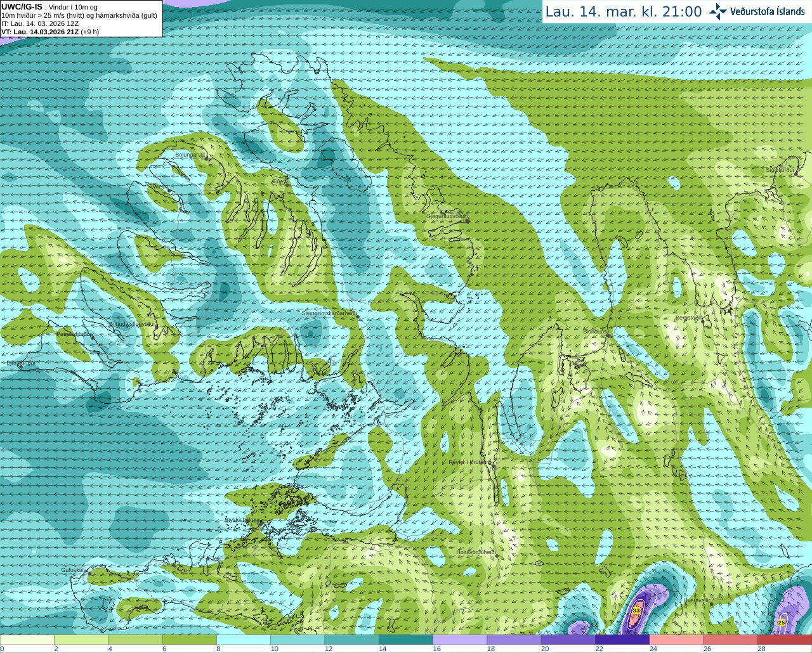Viewport: 812px width, 653px height.
Task: Click the 20–22 m/s violet legend swatch
Action: click(568, 640)
